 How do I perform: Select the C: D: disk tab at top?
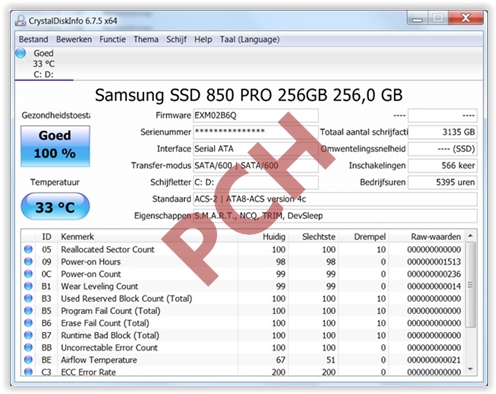(x=44, y=63)
